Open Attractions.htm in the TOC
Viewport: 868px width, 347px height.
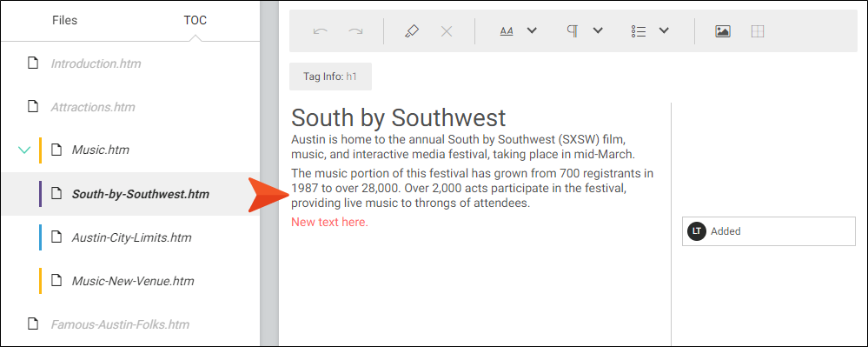tap(93, 107)
